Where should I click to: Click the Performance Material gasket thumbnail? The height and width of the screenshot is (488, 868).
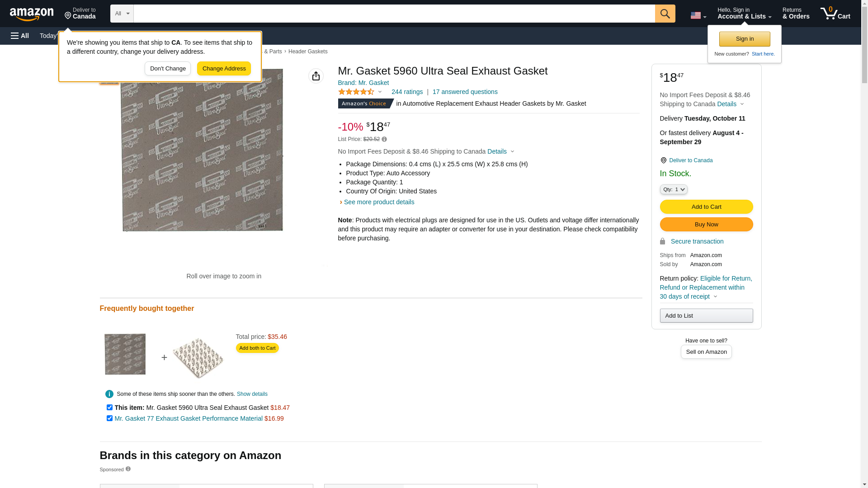pos(198,357)
